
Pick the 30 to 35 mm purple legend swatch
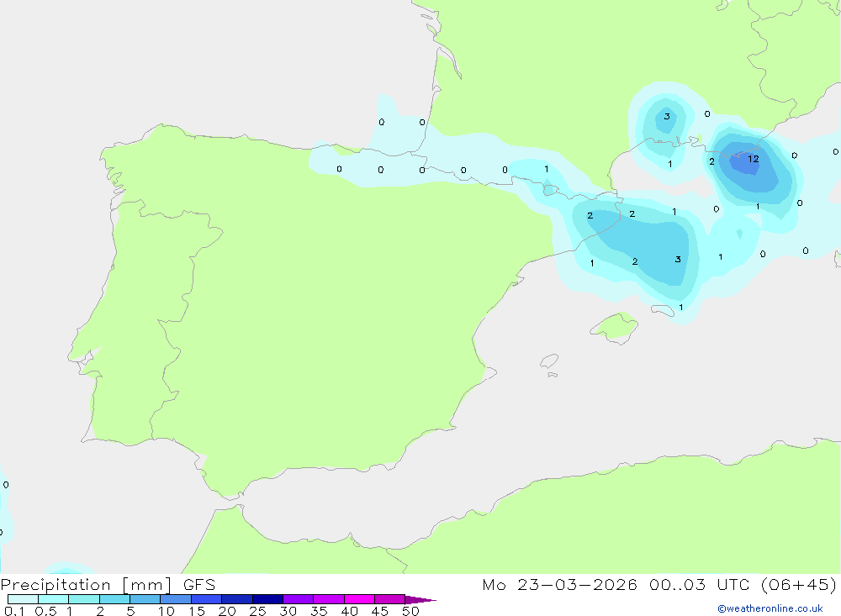pos(298,599)
